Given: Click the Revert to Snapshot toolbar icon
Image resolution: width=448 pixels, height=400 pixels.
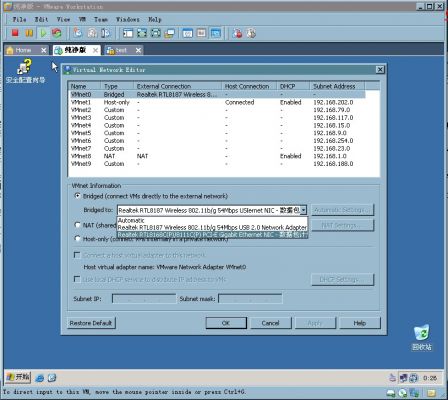Looking at the screenshot, I should coord(92,33).
